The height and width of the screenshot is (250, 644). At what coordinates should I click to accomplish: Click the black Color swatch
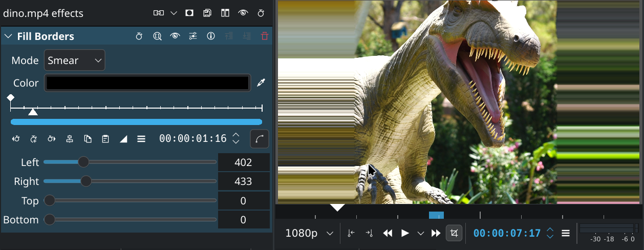click(x=147, y=83)
